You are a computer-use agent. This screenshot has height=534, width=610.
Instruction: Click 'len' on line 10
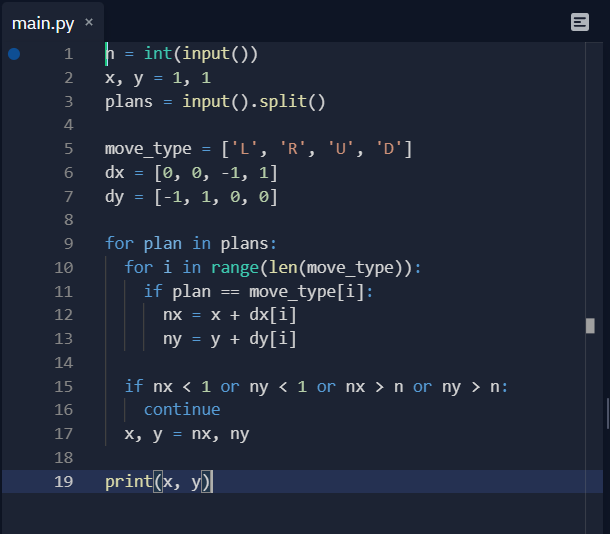click(x=283, y=268)
